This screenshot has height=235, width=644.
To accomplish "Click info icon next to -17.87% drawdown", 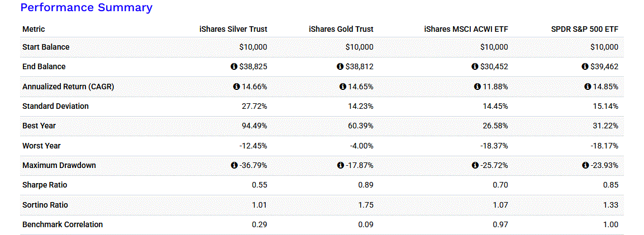I will 340,165.
